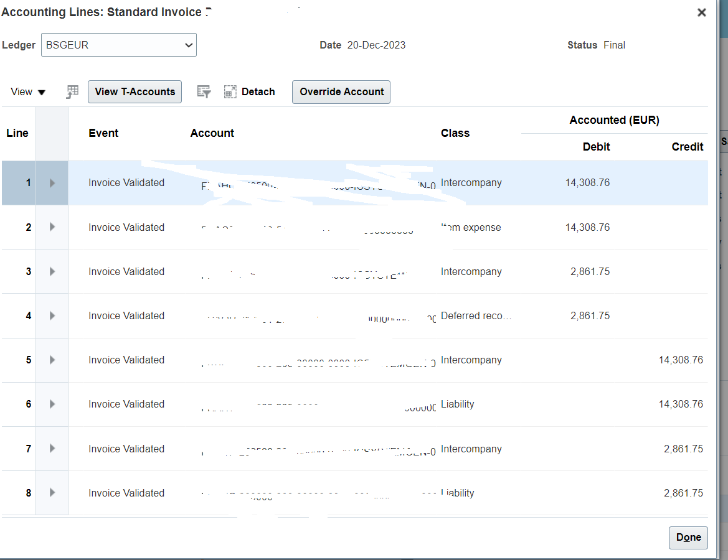Click the Debit column header
The height and width of the screenshot is (560, 728).
click(596, 146)
